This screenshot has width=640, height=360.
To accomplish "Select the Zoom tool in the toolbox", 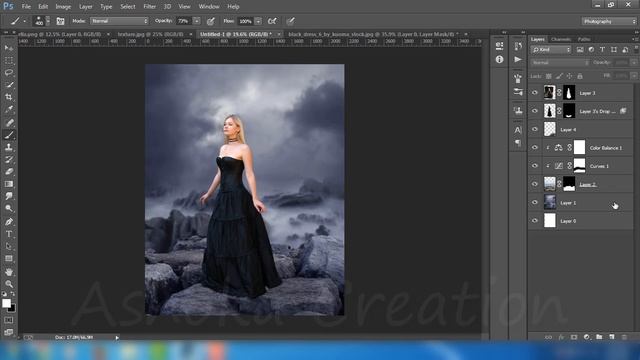I will tap(9, 284).
